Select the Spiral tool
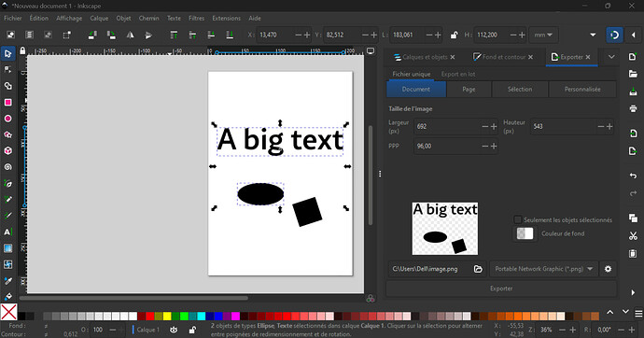The image size is (644, 338). pyautogui.click(x=7, y=167)
